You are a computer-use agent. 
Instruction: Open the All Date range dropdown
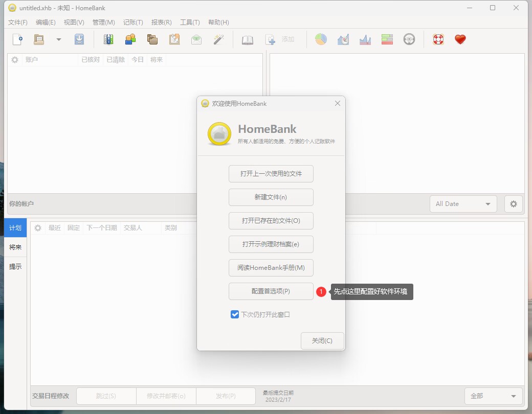(x=463, y=204)
